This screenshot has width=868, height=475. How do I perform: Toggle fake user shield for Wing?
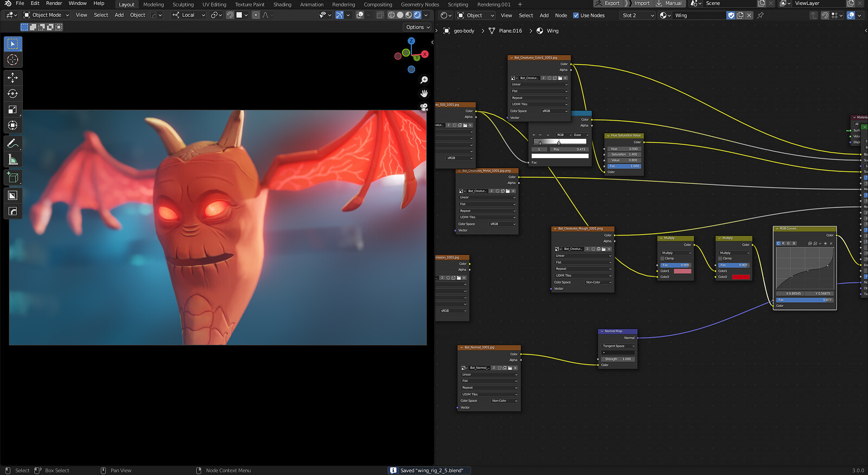[731, 15]
